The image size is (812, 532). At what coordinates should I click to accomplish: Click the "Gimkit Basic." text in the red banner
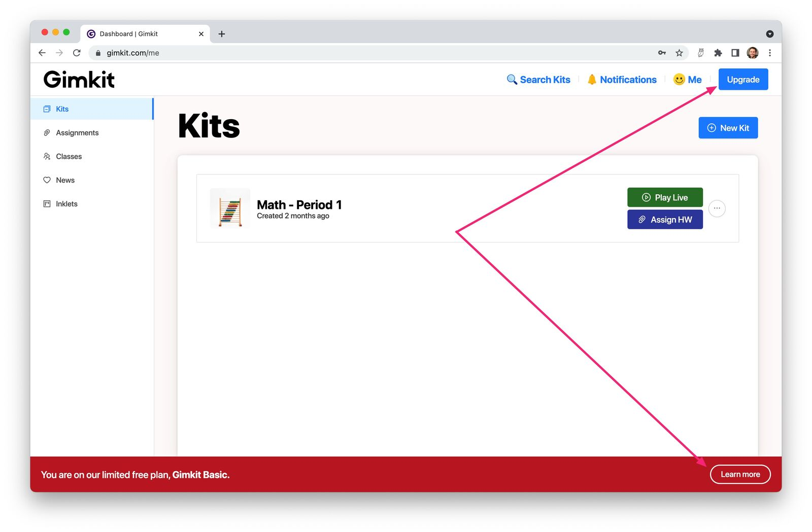coord(201,475)
